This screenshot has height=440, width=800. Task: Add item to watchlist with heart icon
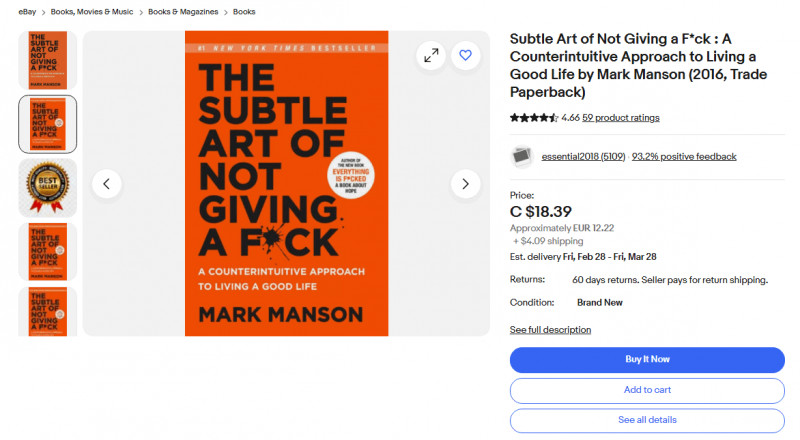tap(465, 56)
